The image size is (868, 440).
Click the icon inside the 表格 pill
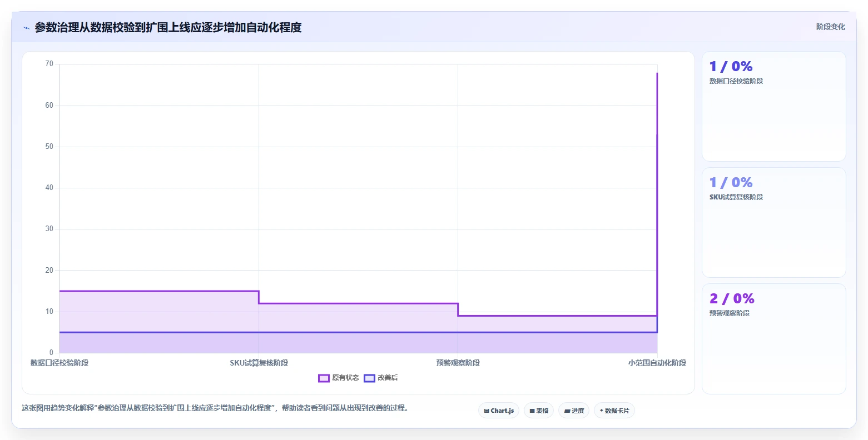(532, 411)
